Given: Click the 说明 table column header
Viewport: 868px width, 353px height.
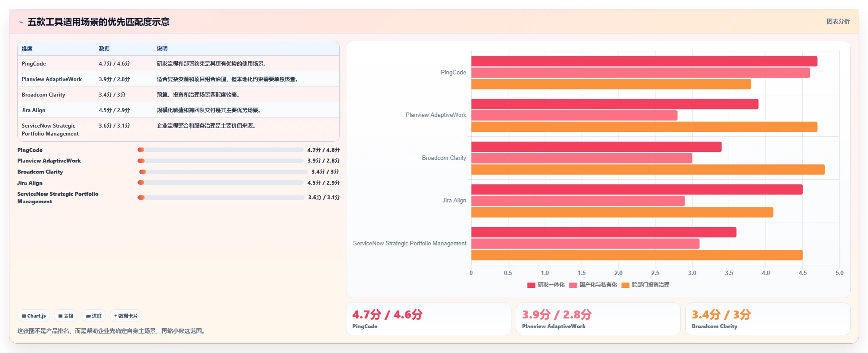Looking at the screenshot, I should pyautogui.click(x=162, y=49).
